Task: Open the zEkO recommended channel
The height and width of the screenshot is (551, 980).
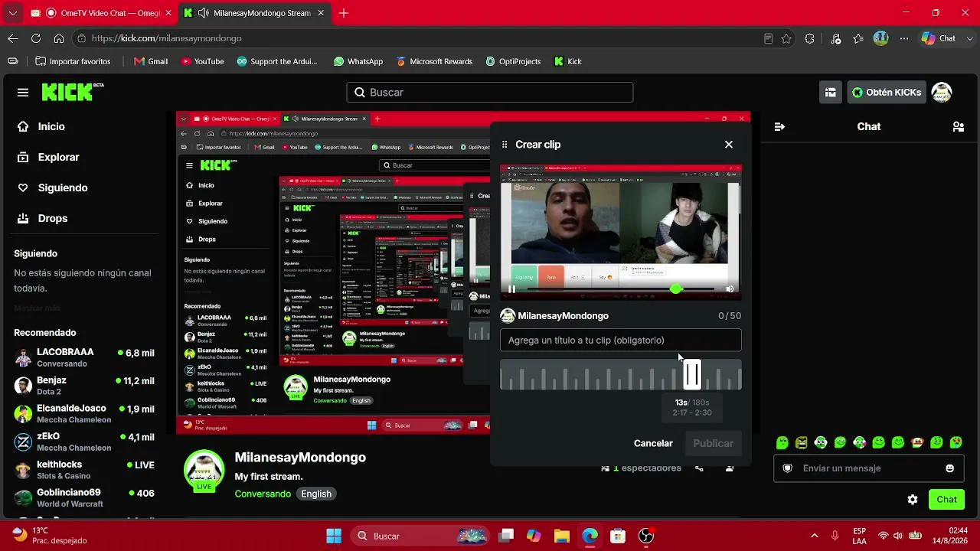Action: coord(84,442)
